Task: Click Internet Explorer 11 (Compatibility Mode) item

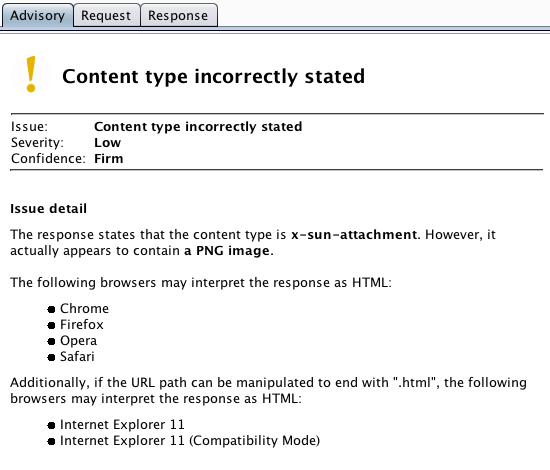Action: pos(190,441)
